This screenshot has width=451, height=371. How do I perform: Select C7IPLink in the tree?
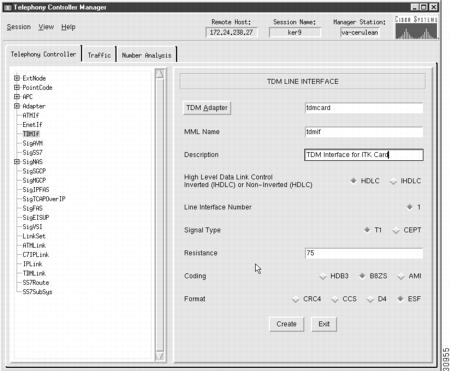point(36,255)
